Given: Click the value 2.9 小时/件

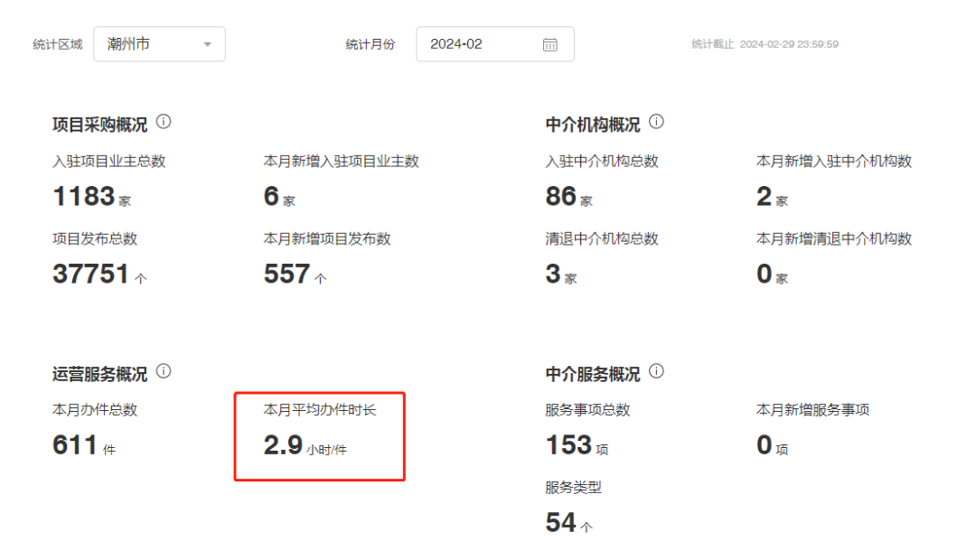Looking at the screenshot, I should [x=305, y=445].
